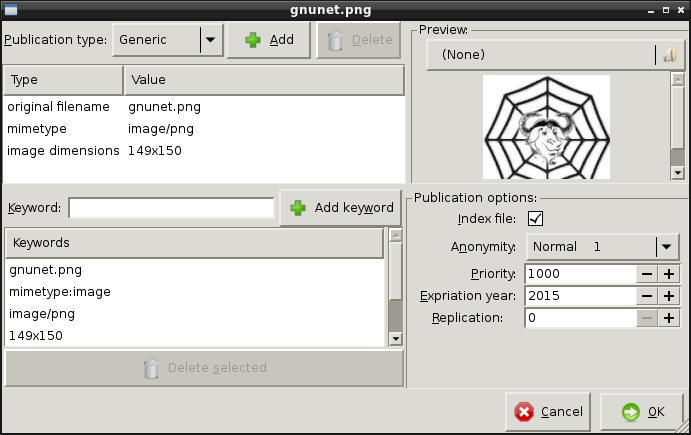Click the keywords list scroll-down arrow
The image size is (691, 435).
pyautogui.click(x=396, y=338)
